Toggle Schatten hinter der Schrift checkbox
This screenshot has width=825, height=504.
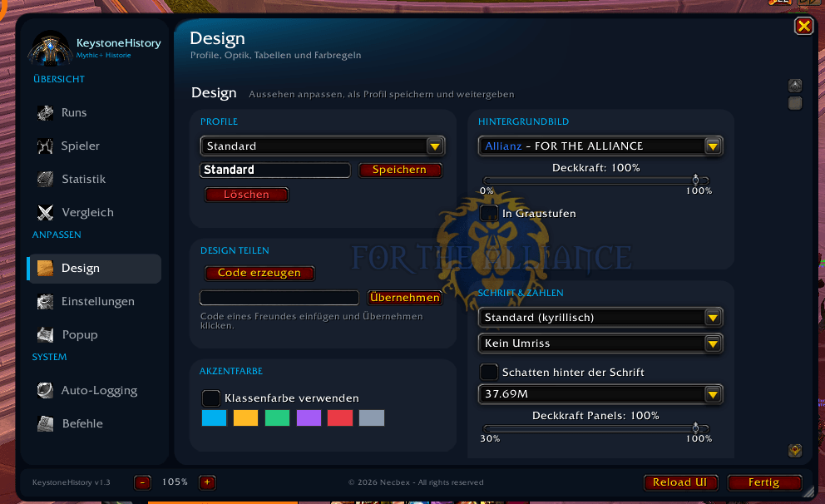click(489, 372)
